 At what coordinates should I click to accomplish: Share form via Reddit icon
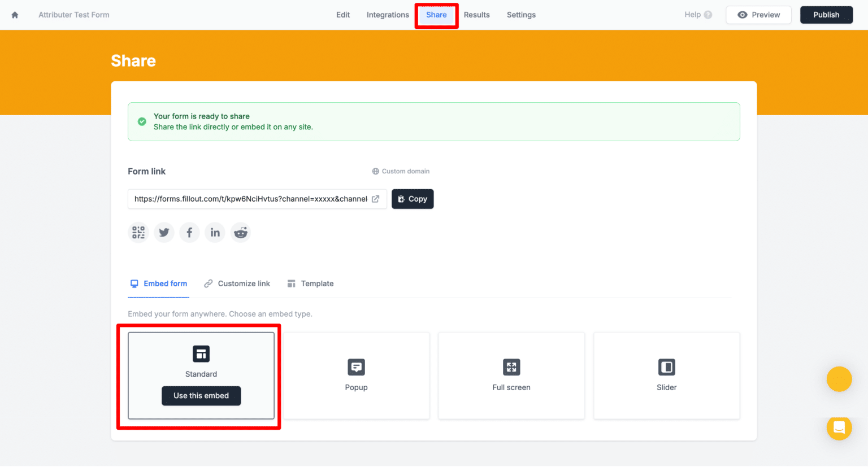(240, 232)
